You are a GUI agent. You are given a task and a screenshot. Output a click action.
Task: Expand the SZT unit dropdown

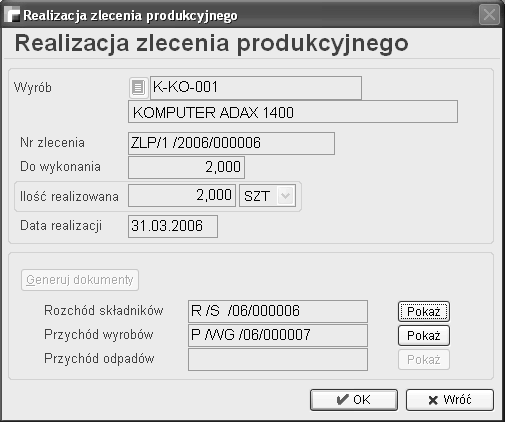click(285, 196)
